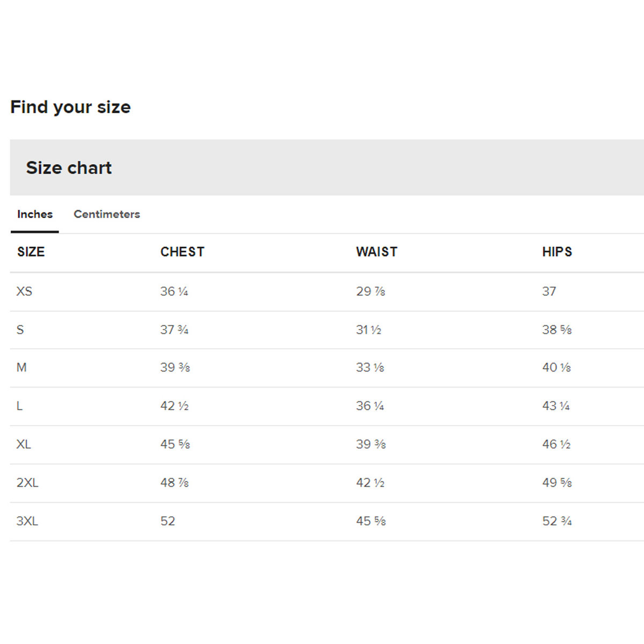Click the XS hips value 37

click(549, 291)
